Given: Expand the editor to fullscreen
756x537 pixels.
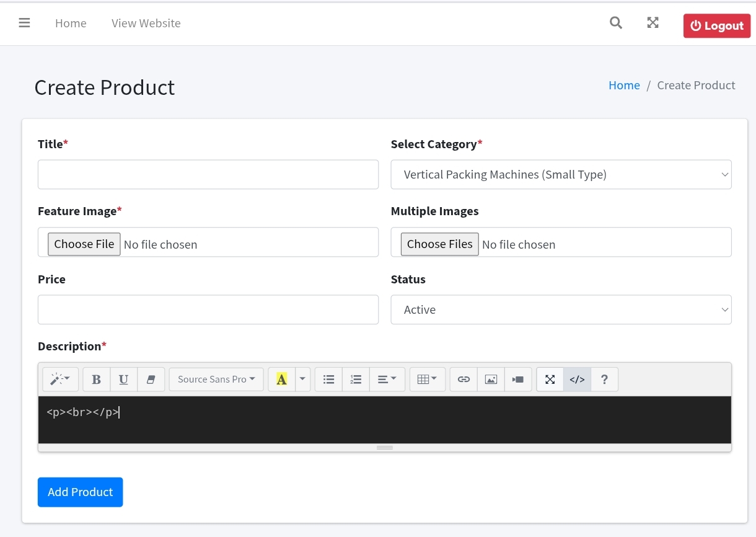Looking at the screenshot, I should [550, 379].
